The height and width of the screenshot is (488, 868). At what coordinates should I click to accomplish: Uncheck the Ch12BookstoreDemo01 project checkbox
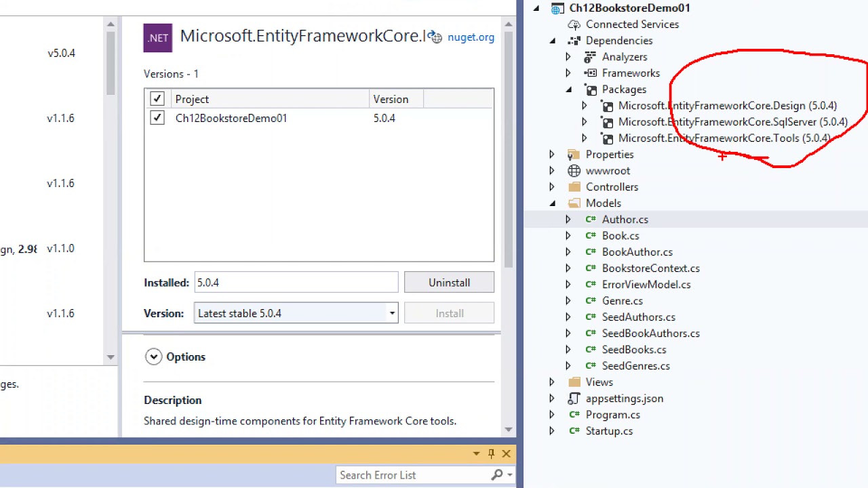(157, 118)
